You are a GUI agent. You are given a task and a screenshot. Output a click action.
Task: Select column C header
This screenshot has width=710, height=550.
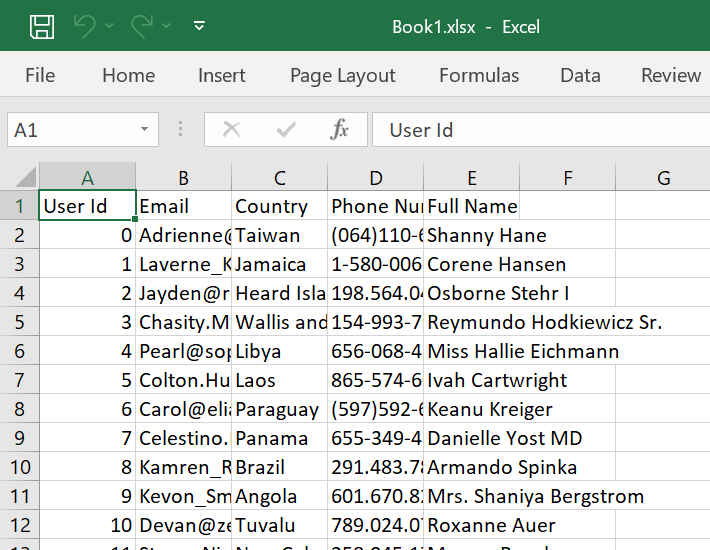279,178
